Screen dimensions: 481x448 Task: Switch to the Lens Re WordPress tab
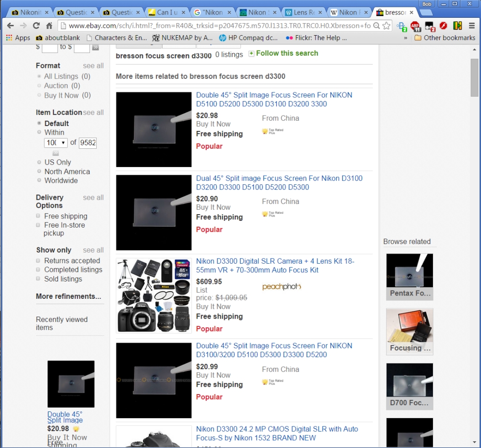[x=303, y=12]
